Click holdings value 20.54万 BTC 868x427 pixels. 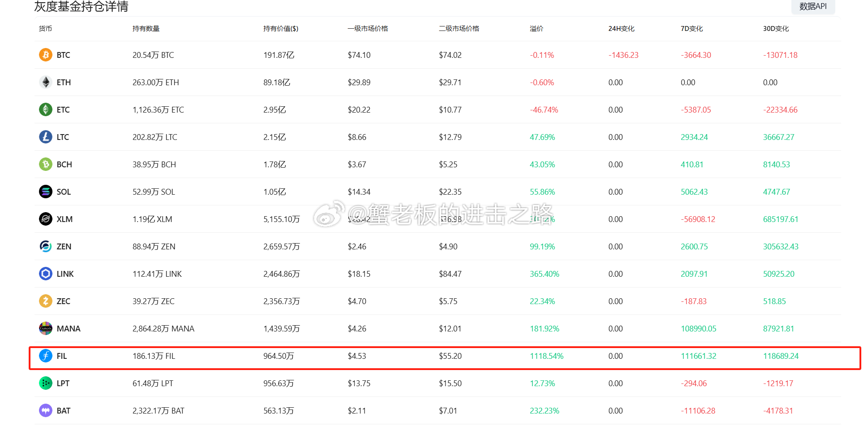153,55
